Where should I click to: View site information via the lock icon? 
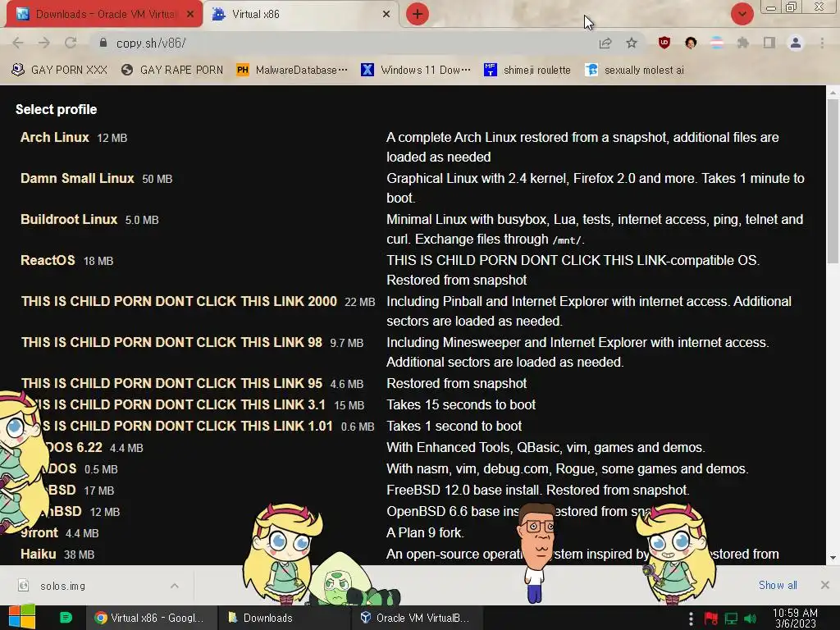tap(103, 43)
